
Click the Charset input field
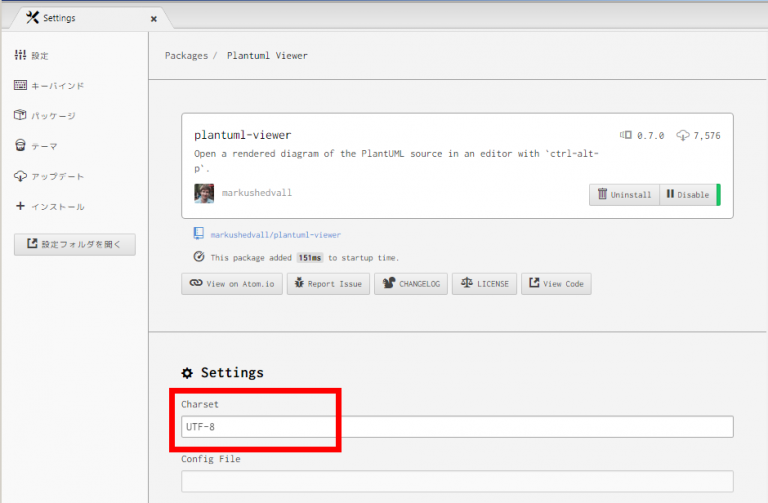click(457, 427)
